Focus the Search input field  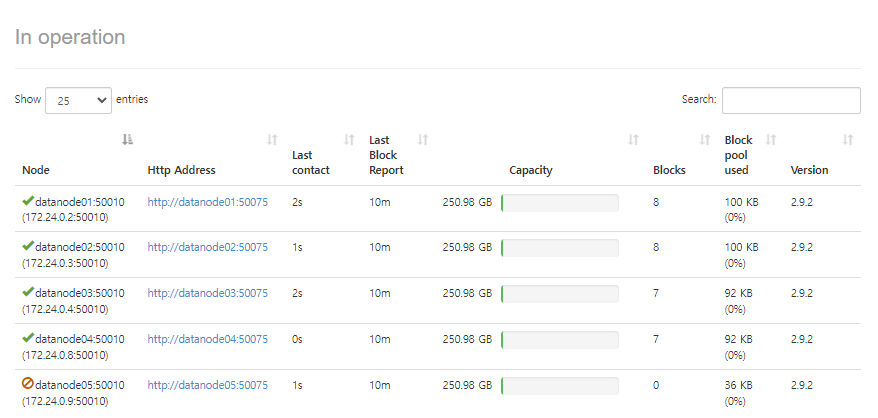pyautogui.click(x=791, y=100)
